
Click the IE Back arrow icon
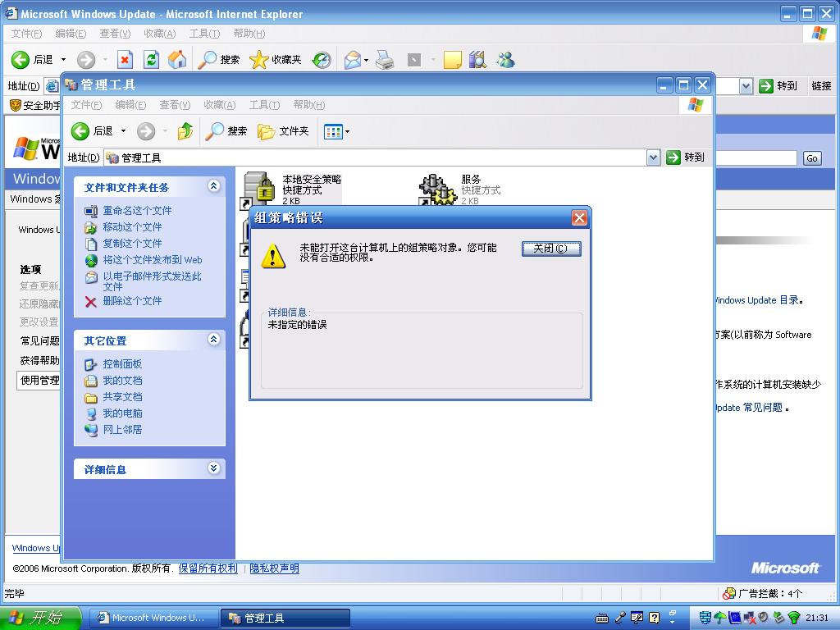tap(21, 59)
